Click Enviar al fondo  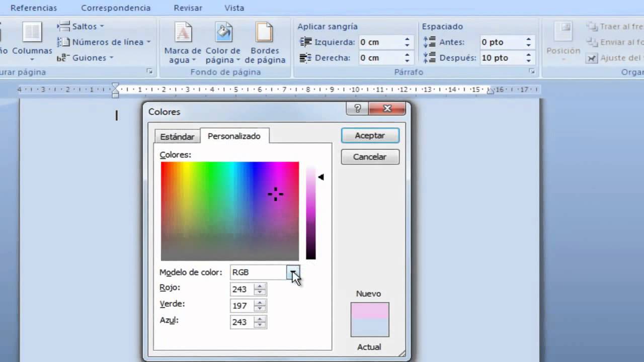click(615, 42)
